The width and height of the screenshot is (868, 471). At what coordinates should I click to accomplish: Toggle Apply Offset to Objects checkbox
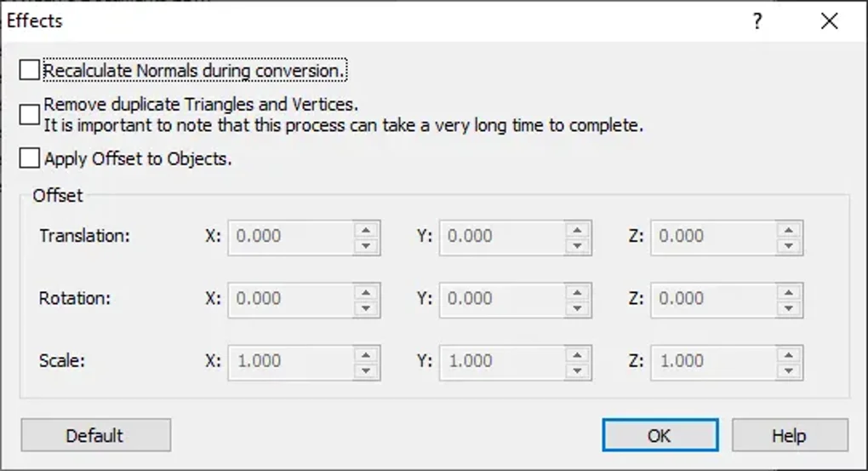30,158
